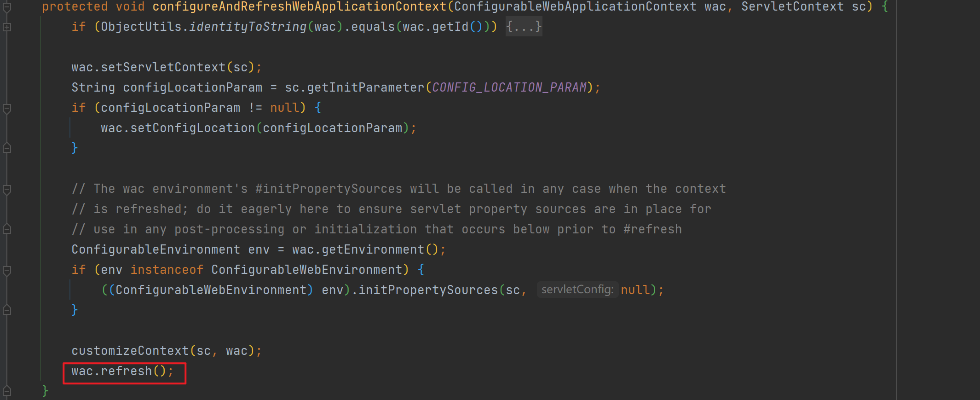Click ConfigurableWebApplicationContext parameter type
This screenshot has width=980, height=400.
576,7
